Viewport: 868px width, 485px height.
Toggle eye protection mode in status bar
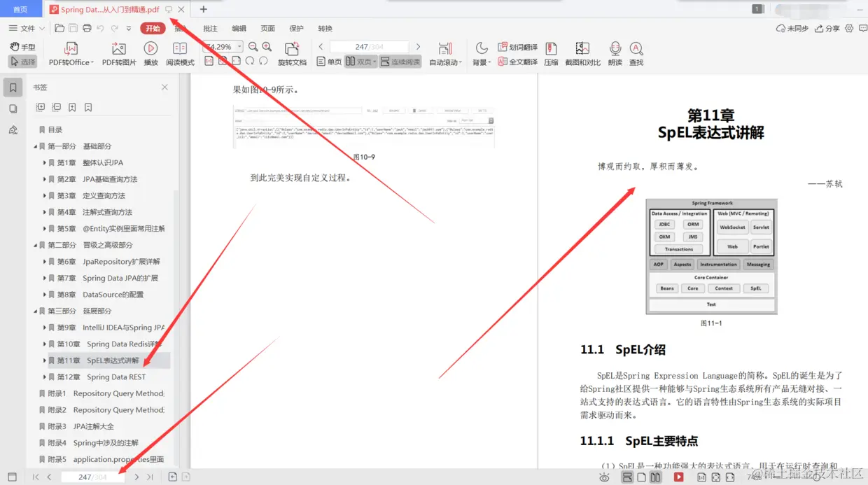pyautogui.click(x=604, y=477)
